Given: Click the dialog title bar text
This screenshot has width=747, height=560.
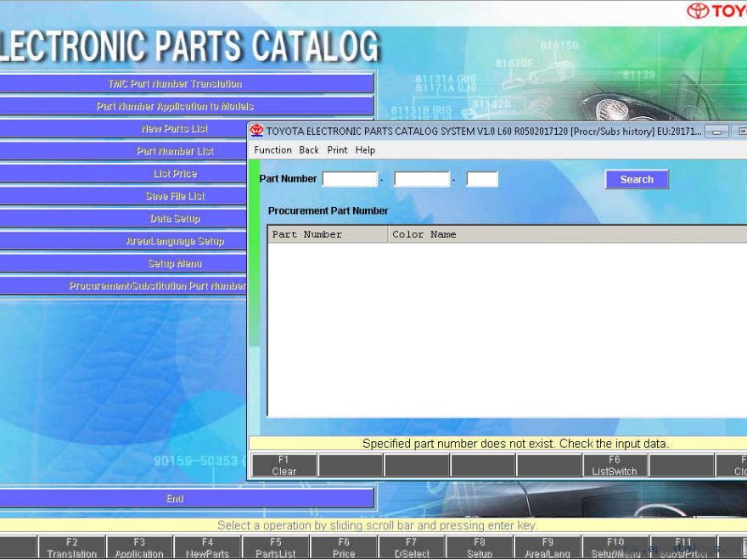Looking at the screenshot, I should (484, 131).
